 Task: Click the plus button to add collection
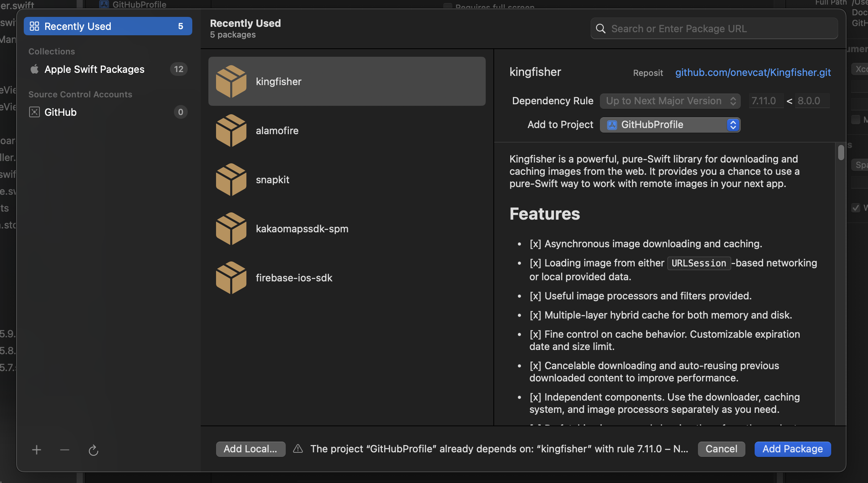tap(37, 450)
